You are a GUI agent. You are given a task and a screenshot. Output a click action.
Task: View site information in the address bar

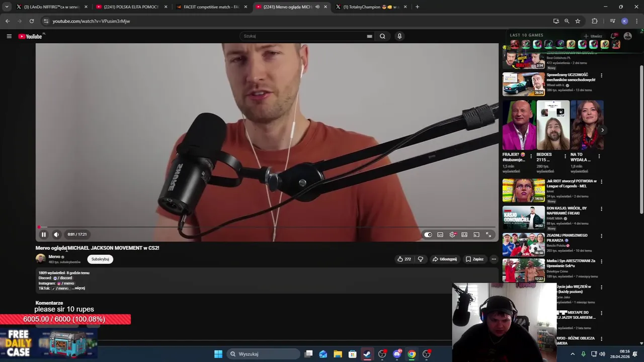[46, 21]
